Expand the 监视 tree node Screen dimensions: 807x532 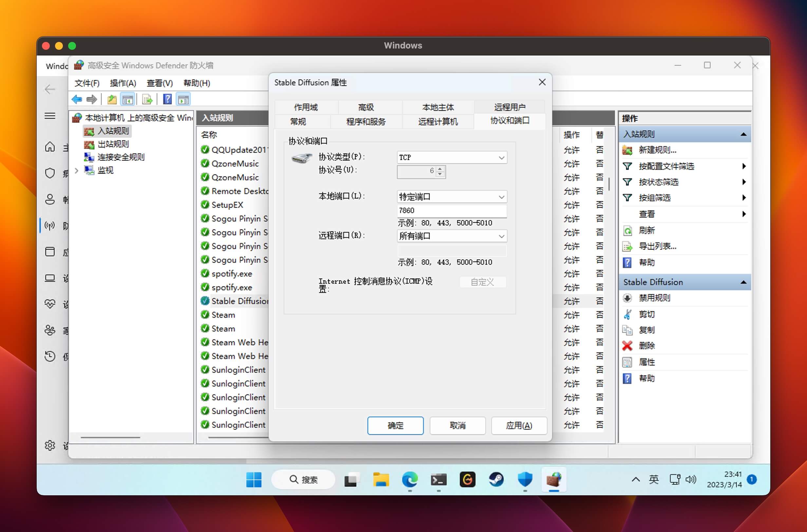click(77, 170)
